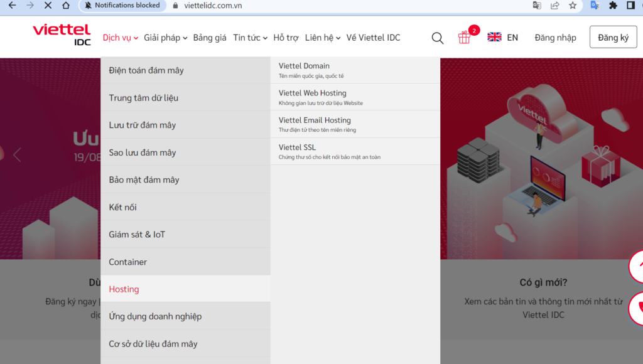643x364 pixels.
Task: Choose Điện toán đám mây category
Action: [x=147, y=70]
